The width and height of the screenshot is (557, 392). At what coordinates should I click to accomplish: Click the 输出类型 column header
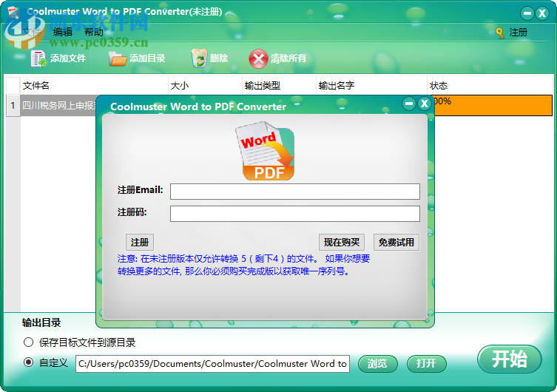[279, 86]
